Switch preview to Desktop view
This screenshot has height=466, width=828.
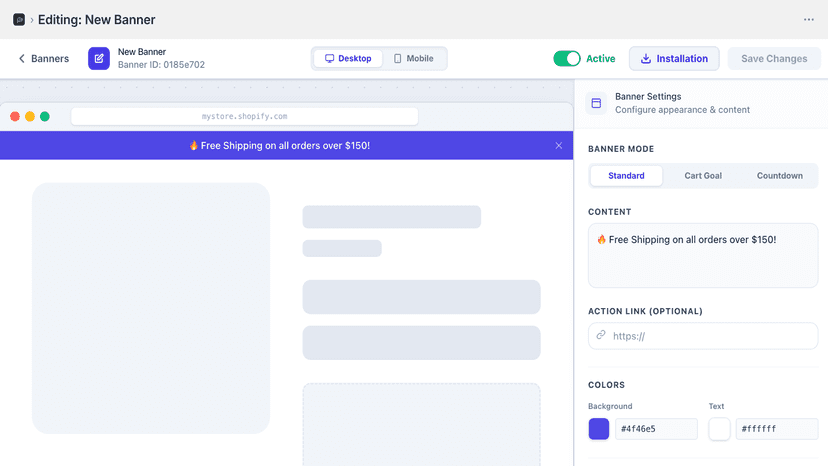pyautogui.click(x=348, y=59)
